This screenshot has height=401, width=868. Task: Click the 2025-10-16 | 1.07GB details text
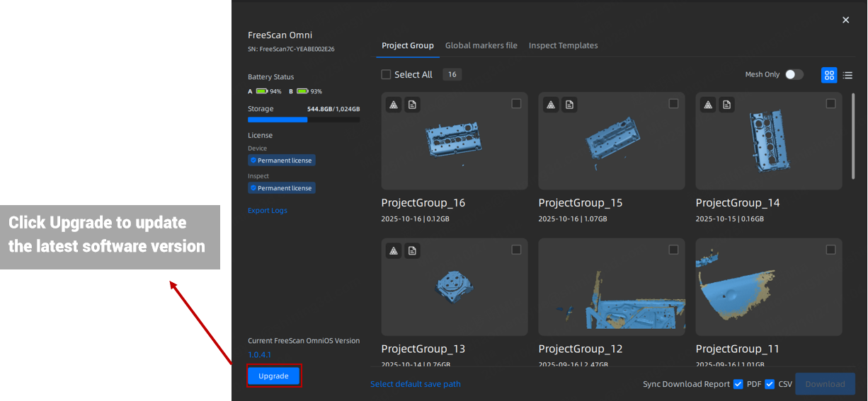coord(573,219)
